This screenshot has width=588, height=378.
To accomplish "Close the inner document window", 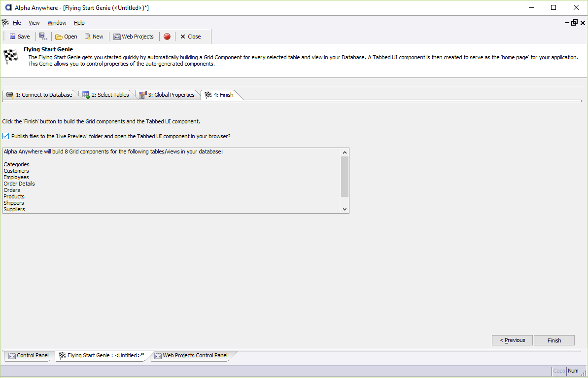I will 583,23.
